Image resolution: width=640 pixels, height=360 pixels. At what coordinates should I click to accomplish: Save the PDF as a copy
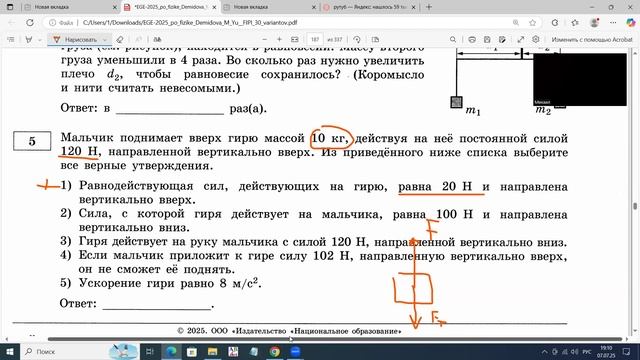tap(502, 40)
